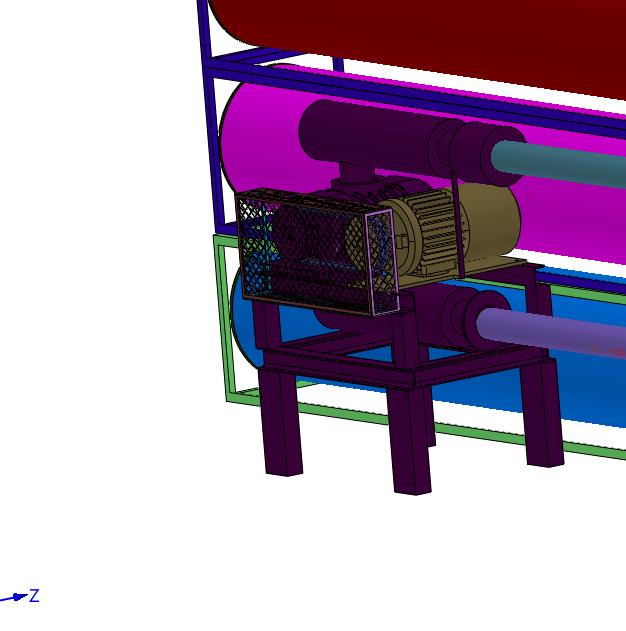Click the Z axis label of triad
Image resolution: width=626 pixels, height=631 pixels.
[x=35, y=596]
